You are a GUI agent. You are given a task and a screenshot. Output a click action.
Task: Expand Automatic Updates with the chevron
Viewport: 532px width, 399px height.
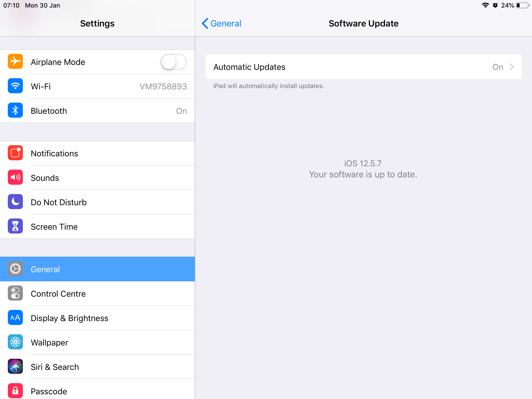click(512, 67)
